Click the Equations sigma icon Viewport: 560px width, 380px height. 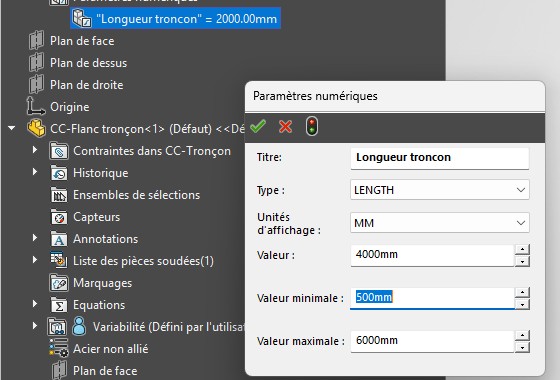click(x=59, y=305)
